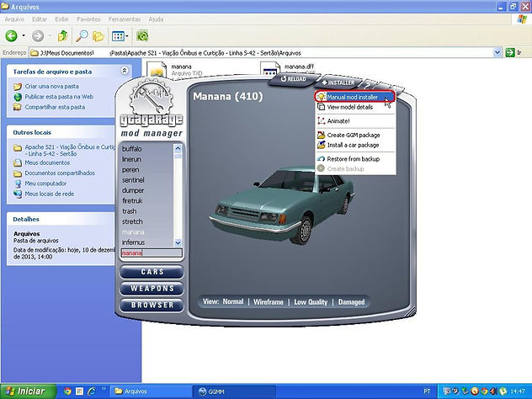Choose Create GGM package entry
532x399 pixels.
pos(354,135)
